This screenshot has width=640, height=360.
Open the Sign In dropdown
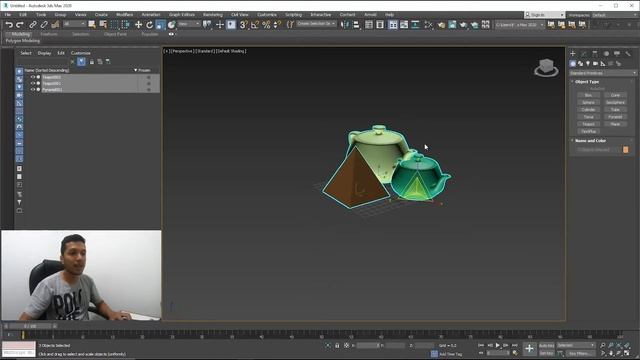[x=544, y=15]
